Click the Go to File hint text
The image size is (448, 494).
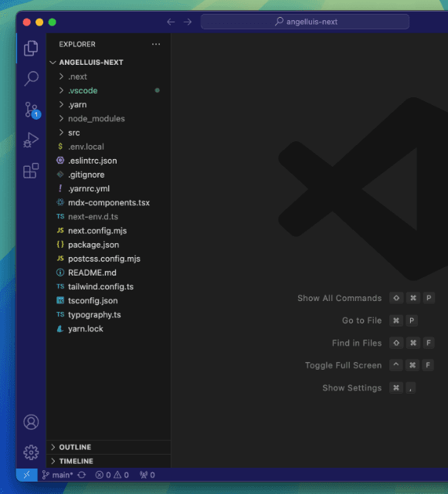tap(362, 320)
